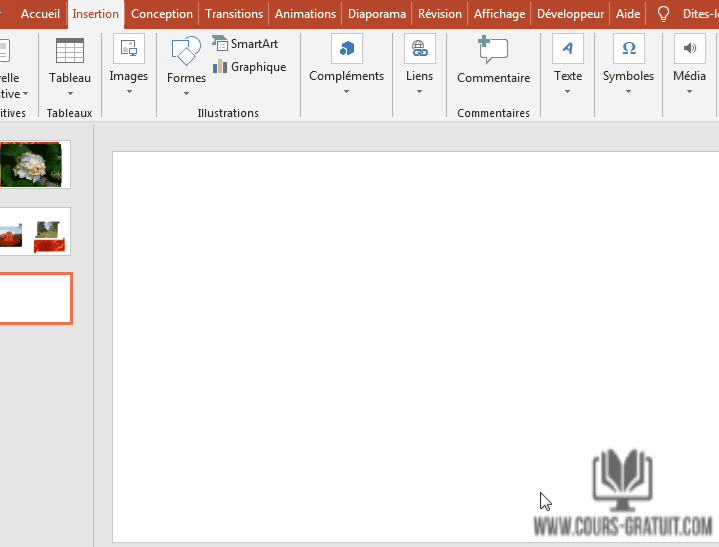Click the Média speaker icon
This screenshot has width=719, height=547.
point(690,48)
